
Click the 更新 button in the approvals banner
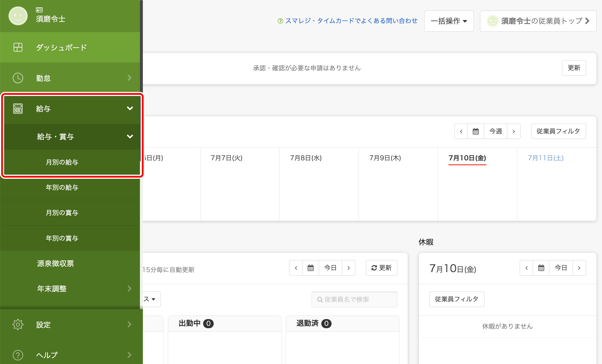pos(574,68)
